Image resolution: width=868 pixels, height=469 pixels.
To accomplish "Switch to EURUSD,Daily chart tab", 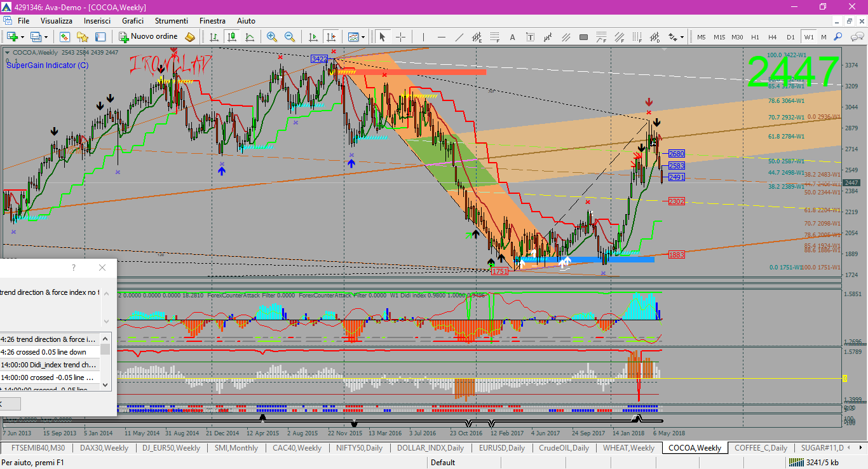I will (501, 448).
